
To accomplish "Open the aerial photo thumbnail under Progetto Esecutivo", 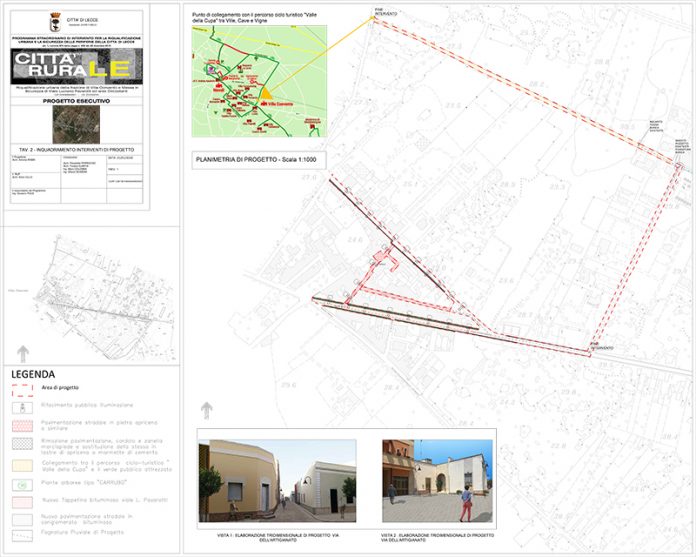I will [x=76, y=124].
